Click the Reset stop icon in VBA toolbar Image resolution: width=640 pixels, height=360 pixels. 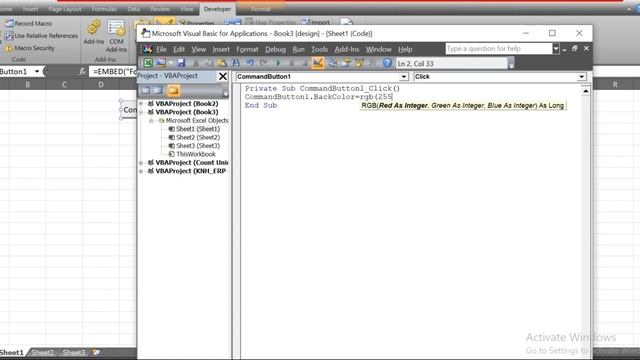(304, 63)
